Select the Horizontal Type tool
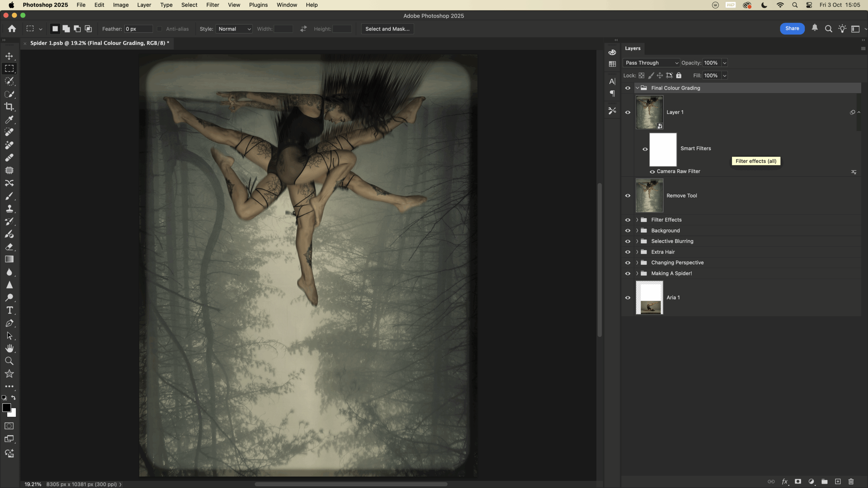Image resolution: width=868 pixels, height=488 pixels. (9, 310)
